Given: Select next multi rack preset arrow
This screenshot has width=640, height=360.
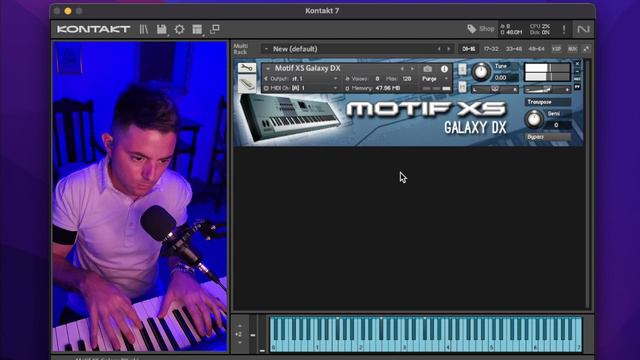Looking at the screenshot, I should pyautogui.click(x=449, y=49).
